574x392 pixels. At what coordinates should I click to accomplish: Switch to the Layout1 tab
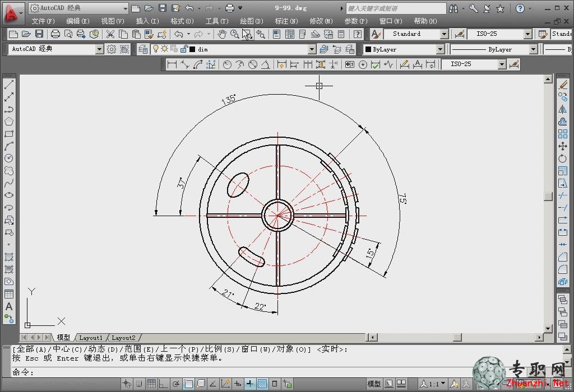point(90,338)
